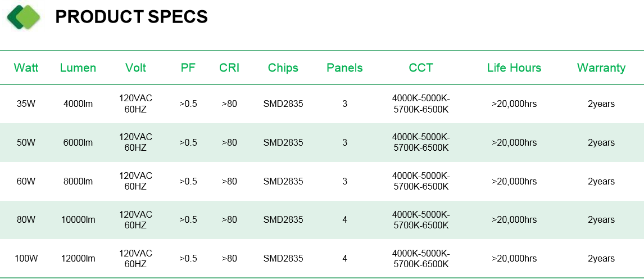
Task: Select the 60W row wattage cell
Action: pos(26,181)
